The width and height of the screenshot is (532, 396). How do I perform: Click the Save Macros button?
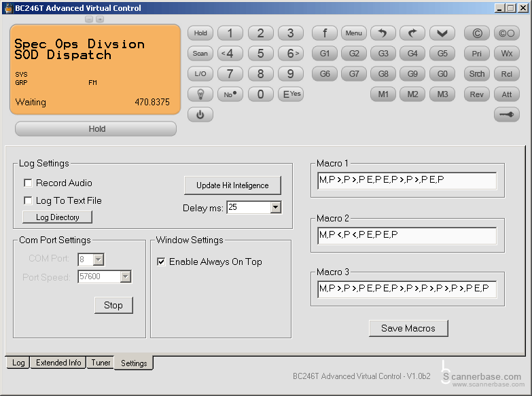tap(408, 328)
